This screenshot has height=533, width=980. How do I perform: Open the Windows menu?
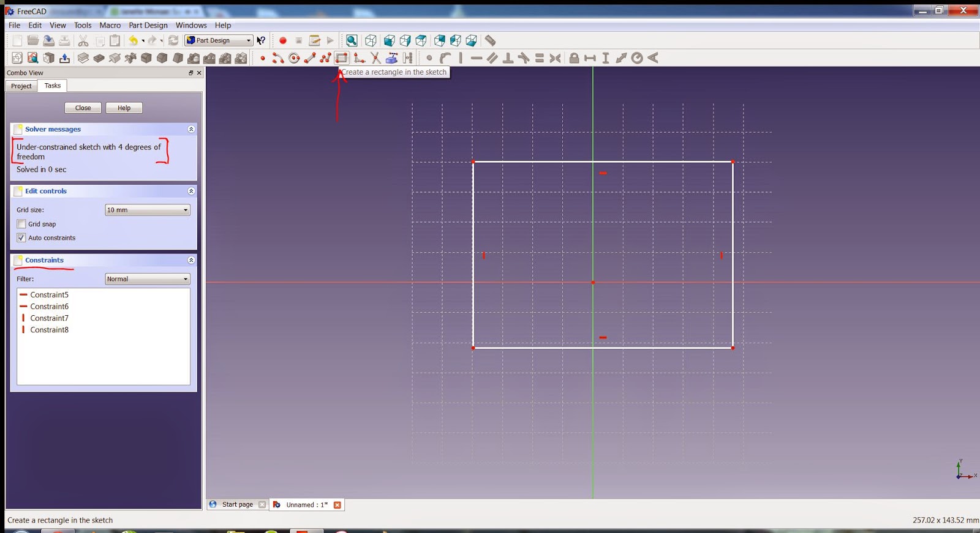pyautogui.click(x=191, y=25)
